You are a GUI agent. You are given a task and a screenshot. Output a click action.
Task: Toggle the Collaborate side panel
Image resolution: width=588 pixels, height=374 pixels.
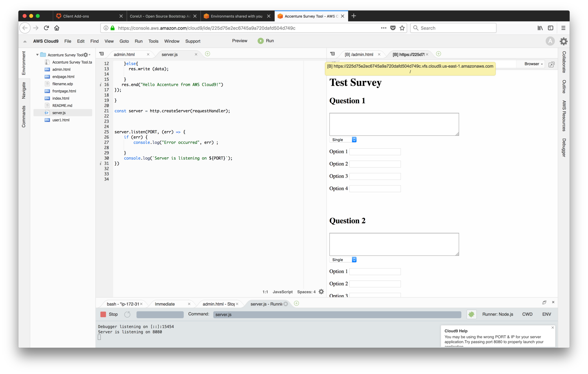pos(564,62)
